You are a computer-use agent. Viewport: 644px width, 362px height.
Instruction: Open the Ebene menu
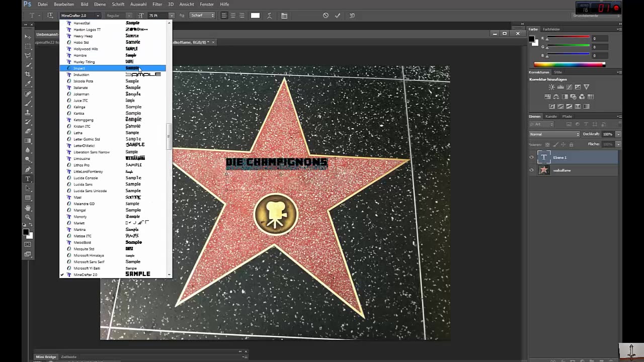click(x=100, y=4)
